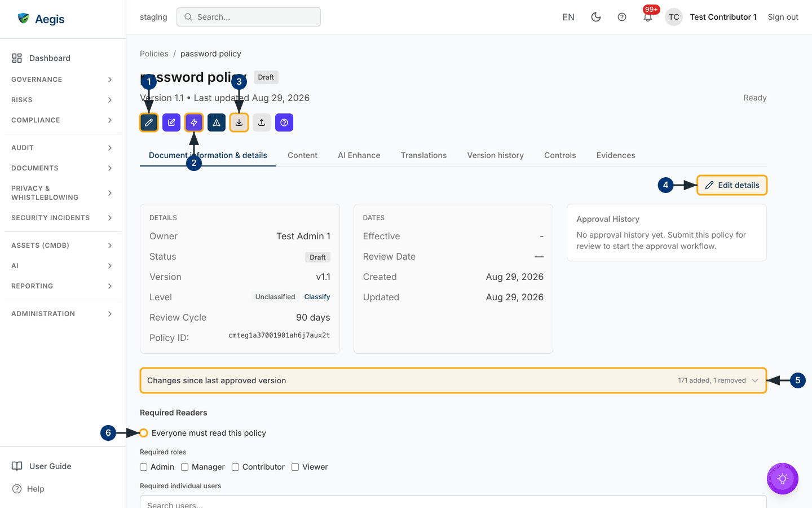Click the paper-plane submit icon

pyautogui.click(x=217, y=122)
